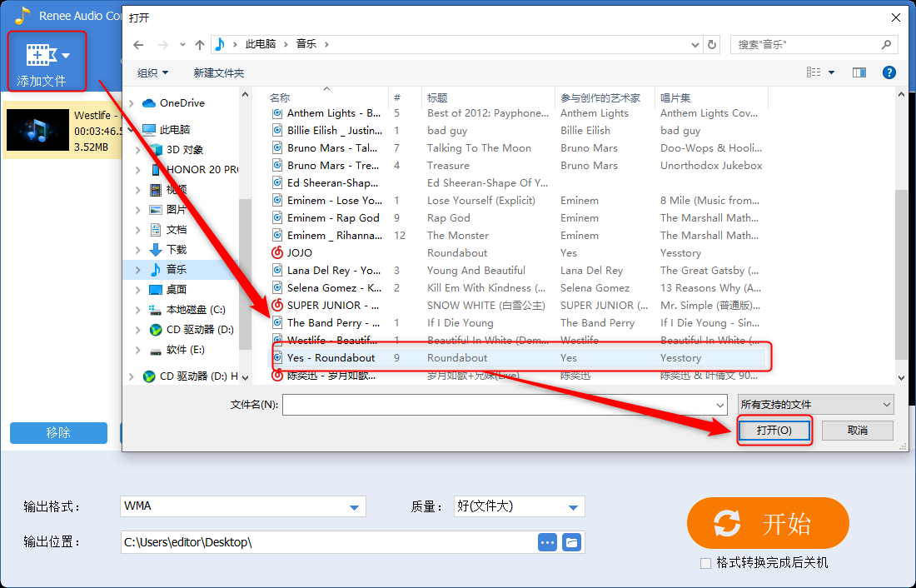The image size is (916, 588).
Task: Select file Eminem _ Rihanna...
Action: (335, 236)
